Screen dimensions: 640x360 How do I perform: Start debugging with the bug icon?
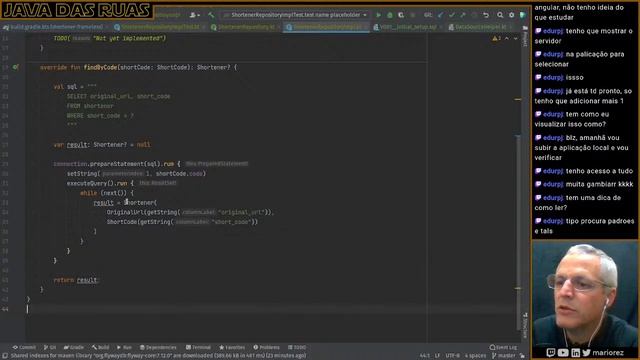[x=390, y=15]
